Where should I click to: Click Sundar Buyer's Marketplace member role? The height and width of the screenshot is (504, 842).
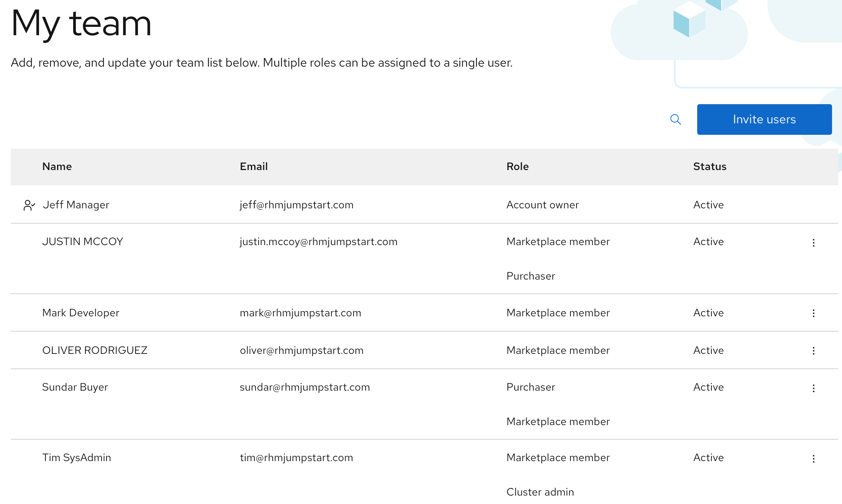(558, 422)
